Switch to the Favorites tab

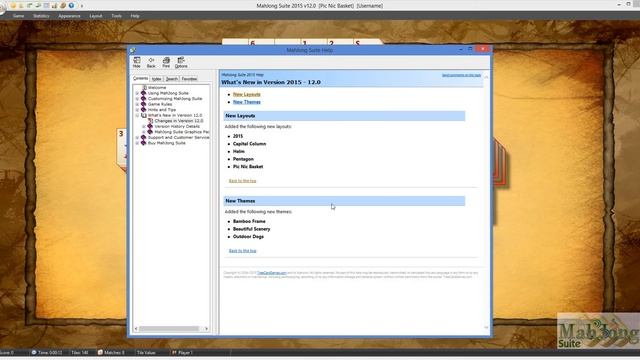(189, 79)
